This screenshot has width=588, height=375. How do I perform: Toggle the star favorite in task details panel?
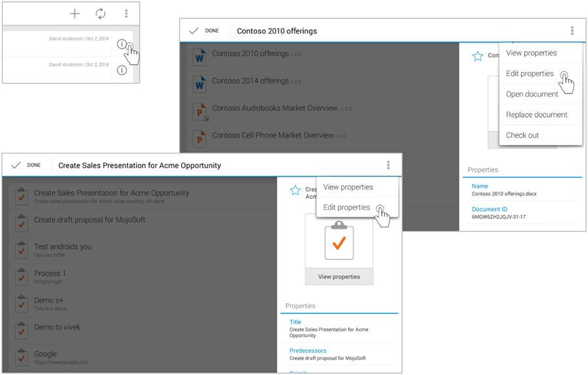(295, 190)
